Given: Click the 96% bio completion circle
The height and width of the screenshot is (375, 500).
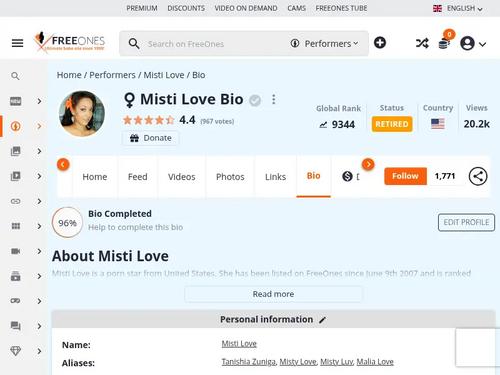Looking at the screenshot, I should pyautogui.click(x=67, y=222).
